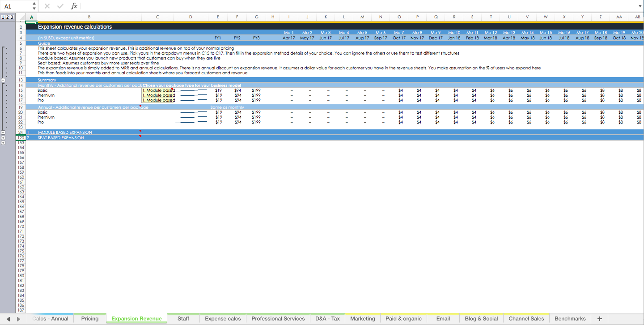Expand the group at row 120

(x=3, y=138)
